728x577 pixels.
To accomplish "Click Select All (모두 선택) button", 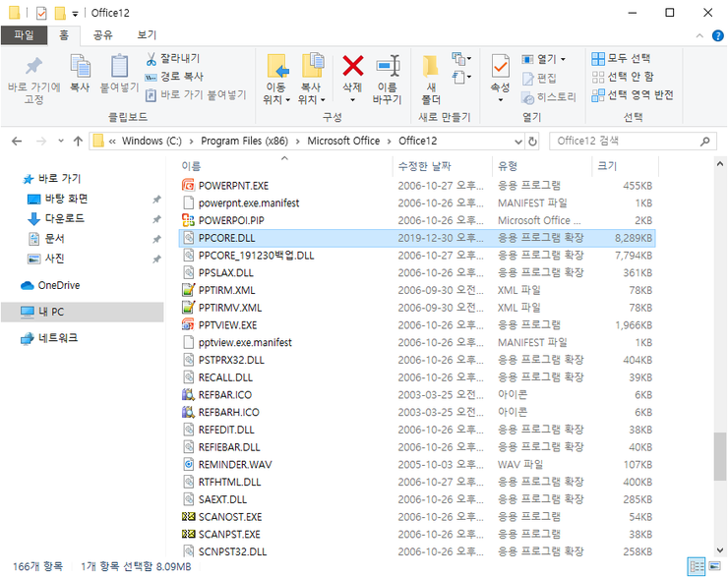I will tap(621, 58).
